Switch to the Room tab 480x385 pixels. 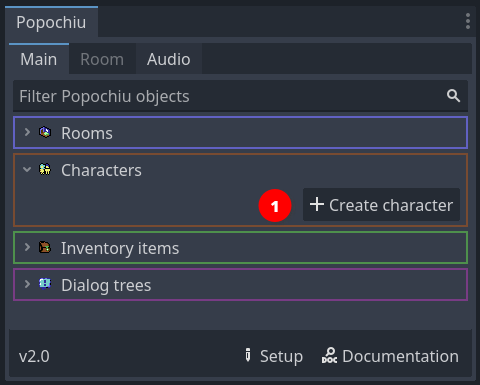(102, 59)
